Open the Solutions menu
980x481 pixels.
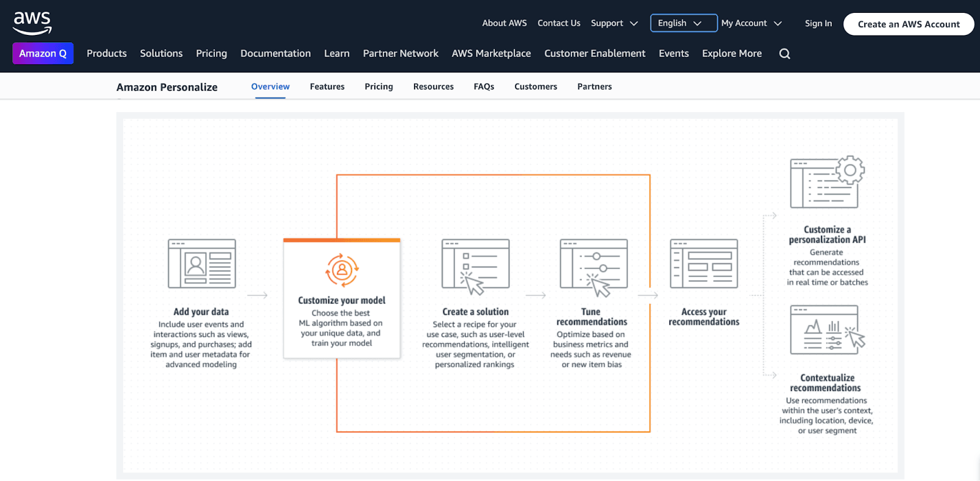click(161, 53)
